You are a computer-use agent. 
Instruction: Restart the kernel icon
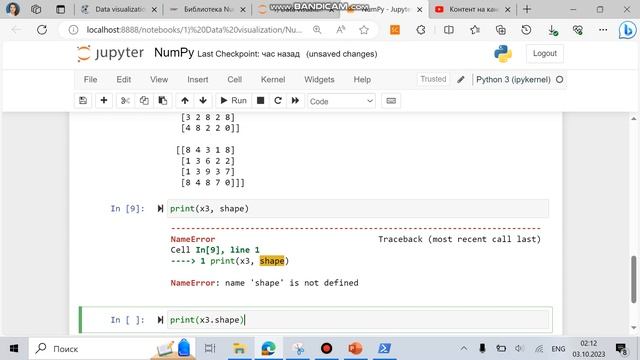pos(278,100)
